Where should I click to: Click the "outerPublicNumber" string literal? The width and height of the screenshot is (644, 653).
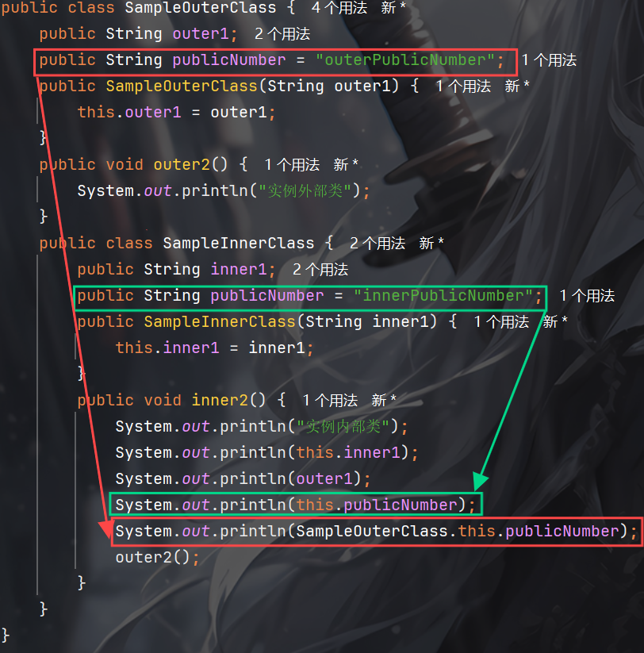pos(405,60)
